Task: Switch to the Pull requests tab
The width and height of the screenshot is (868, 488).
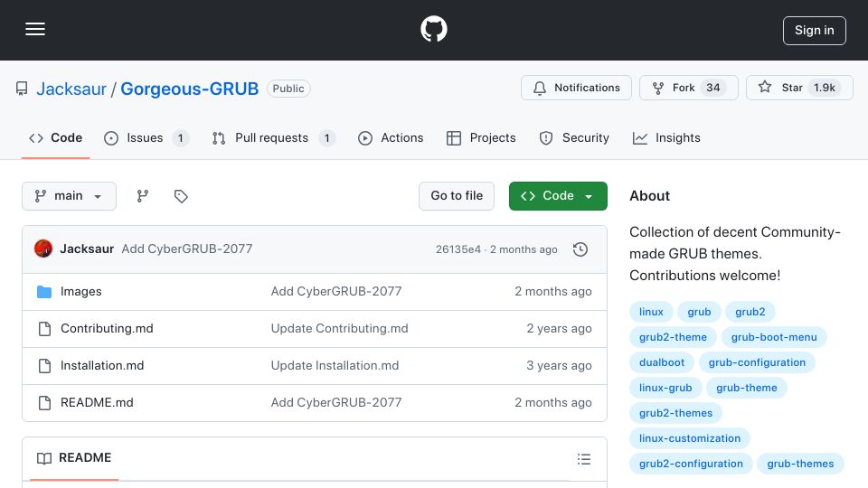Action: pyautogui.click(x=273, y=137)
